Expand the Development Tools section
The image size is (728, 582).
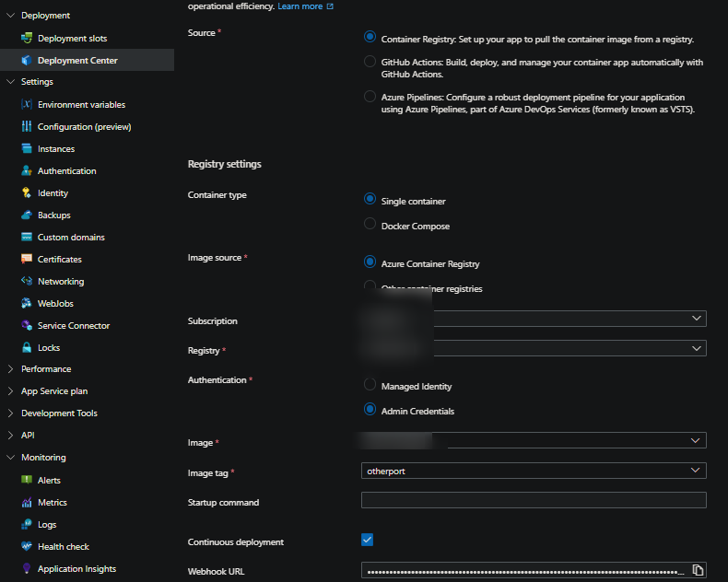[x=11, y=413]
